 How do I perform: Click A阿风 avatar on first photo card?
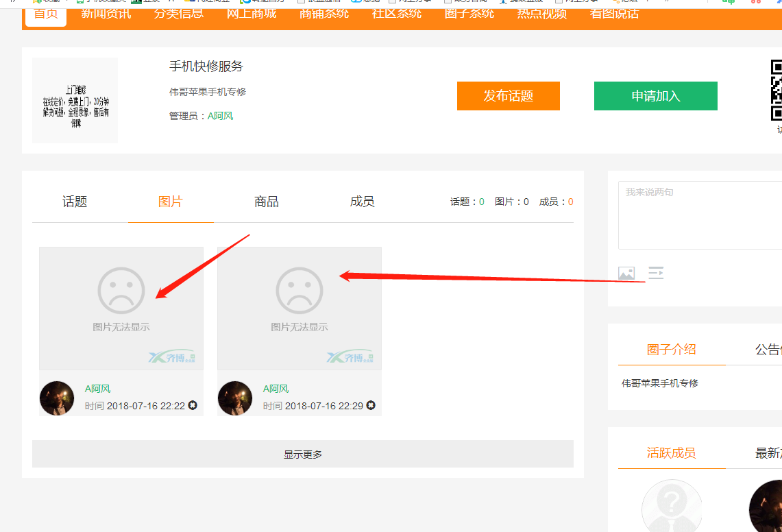point(57,398)
